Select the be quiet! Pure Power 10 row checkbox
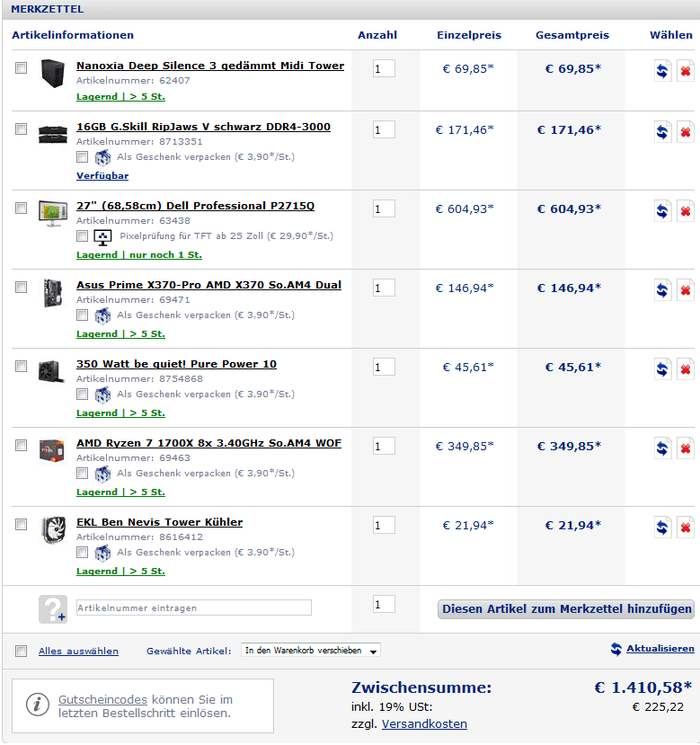 [21, 367]
